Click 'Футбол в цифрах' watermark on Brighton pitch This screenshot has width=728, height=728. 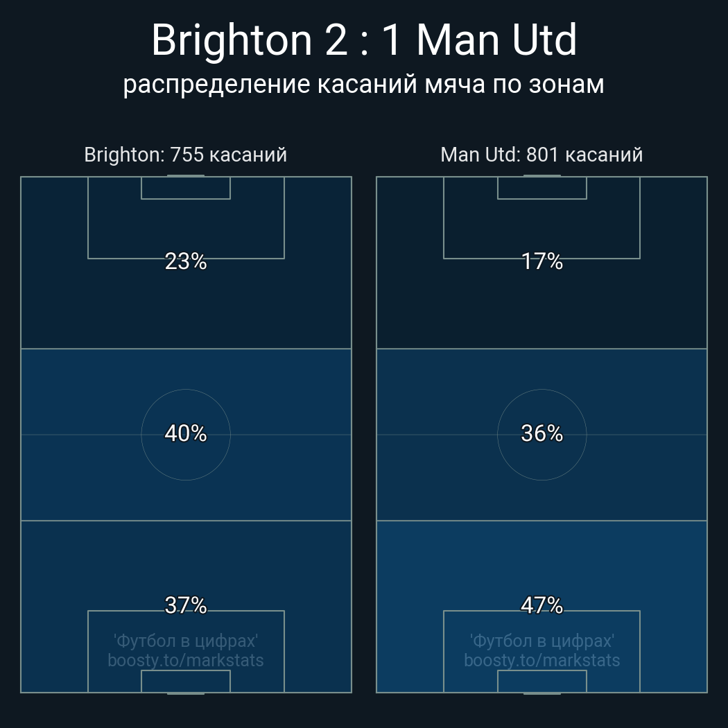pos(186,641)
